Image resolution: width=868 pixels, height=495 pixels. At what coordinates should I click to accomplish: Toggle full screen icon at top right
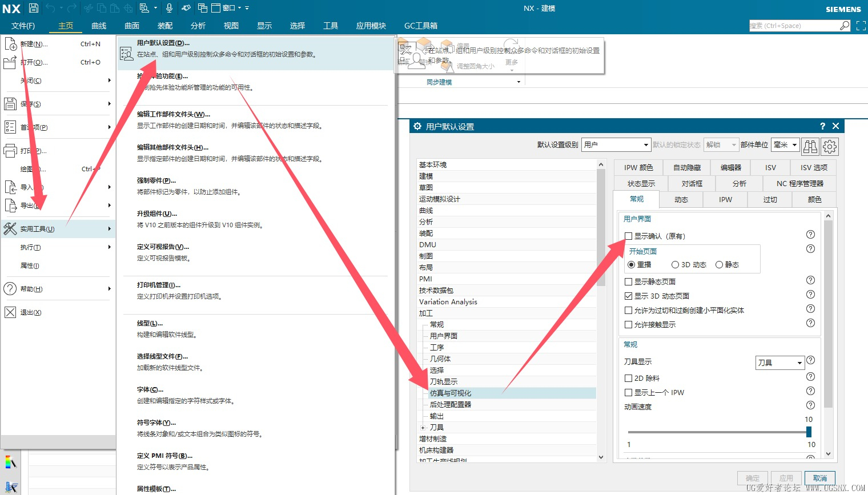[861, 26]
